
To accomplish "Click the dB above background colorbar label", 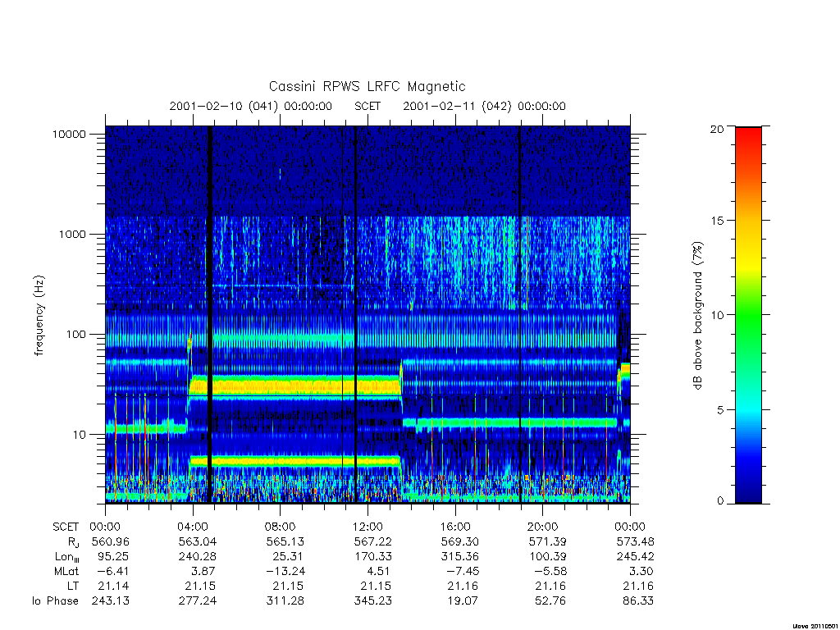I will coord(697,315).
